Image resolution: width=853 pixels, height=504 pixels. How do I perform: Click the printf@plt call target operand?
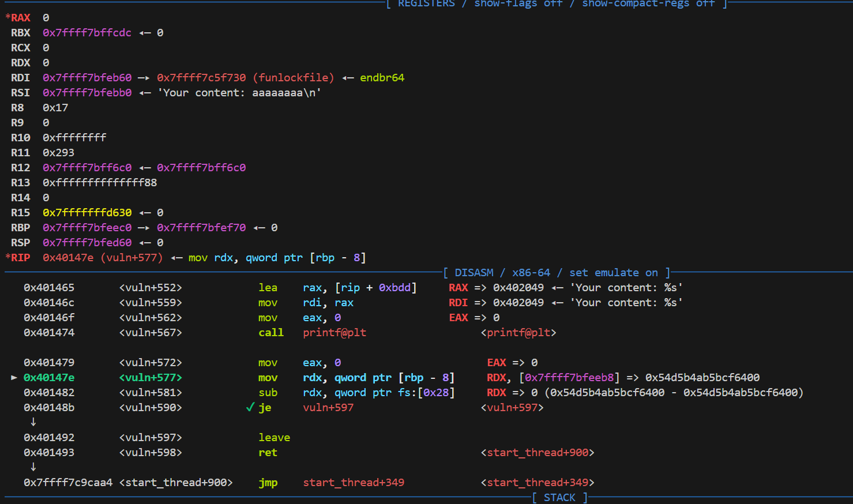tap(334, 333)
